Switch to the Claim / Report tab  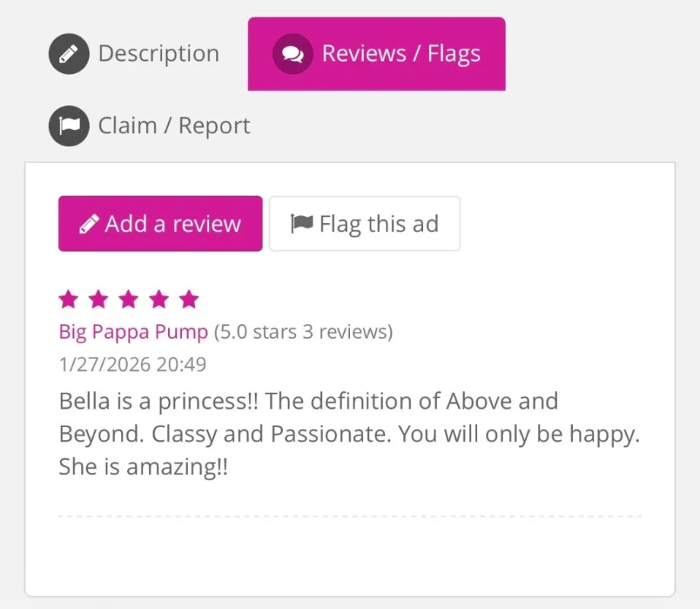[173, 126]
